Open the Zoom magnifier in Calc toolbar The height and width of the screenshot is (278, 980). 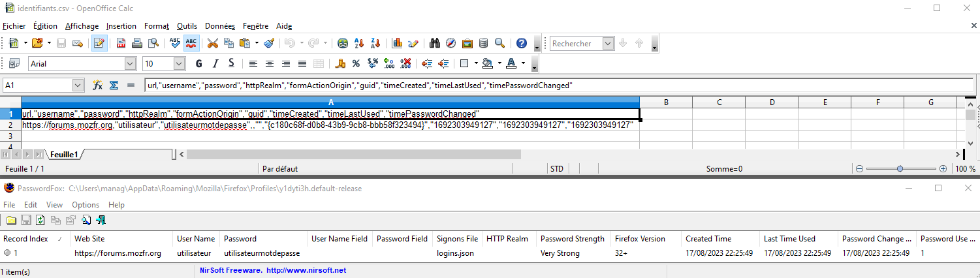(499, 43)
